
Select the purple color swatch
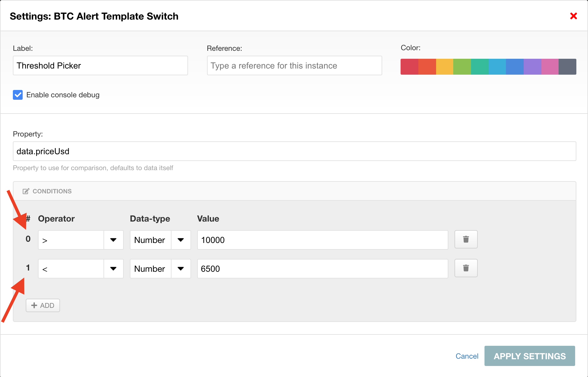click(532, 67)
